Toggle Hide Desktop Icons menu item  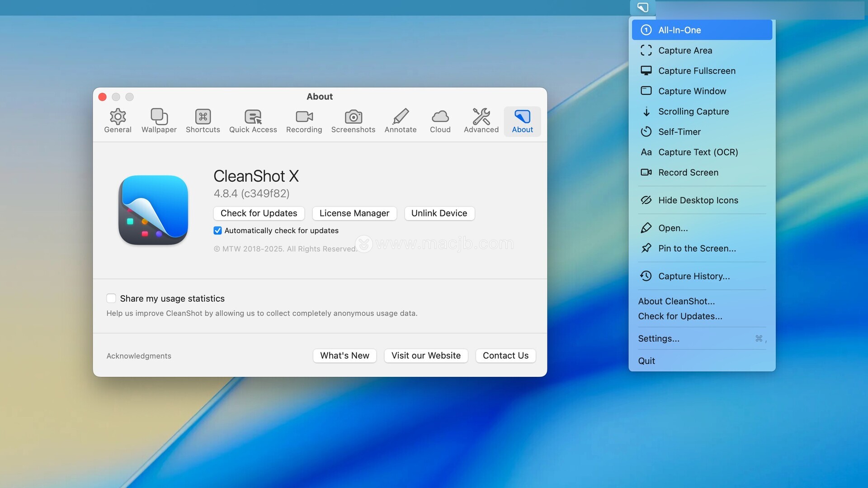(698, 200)
